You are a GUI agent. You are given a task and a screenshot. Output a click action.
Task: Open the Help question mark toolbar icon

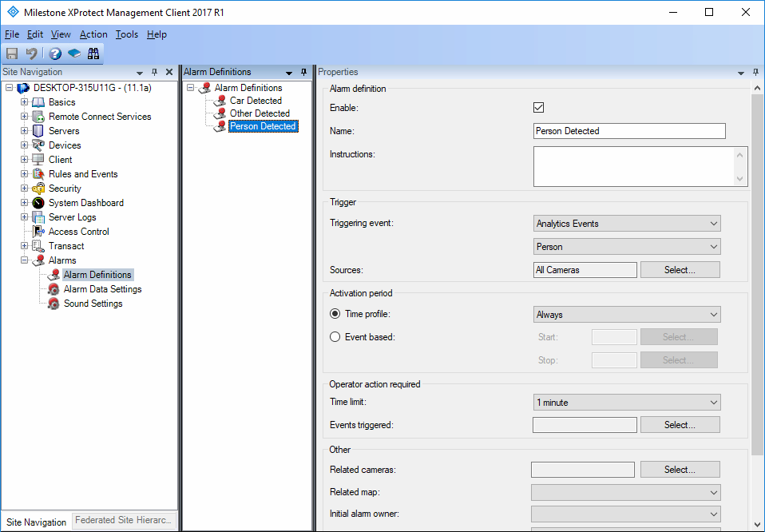pos(55,54)
